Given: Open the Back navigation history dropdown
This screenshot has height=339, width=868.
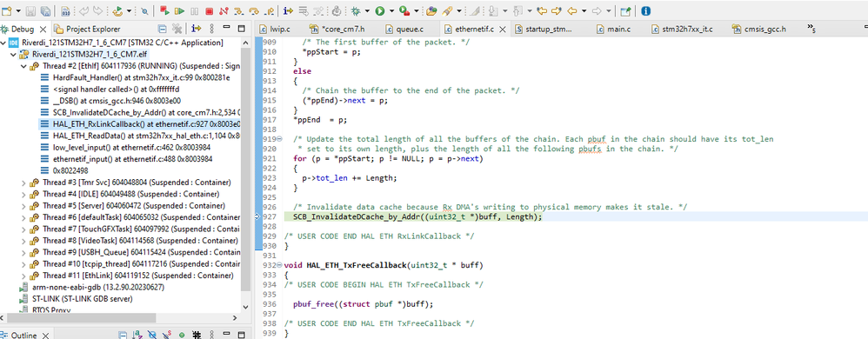Looking at the screenshot, I should point(584,11).
